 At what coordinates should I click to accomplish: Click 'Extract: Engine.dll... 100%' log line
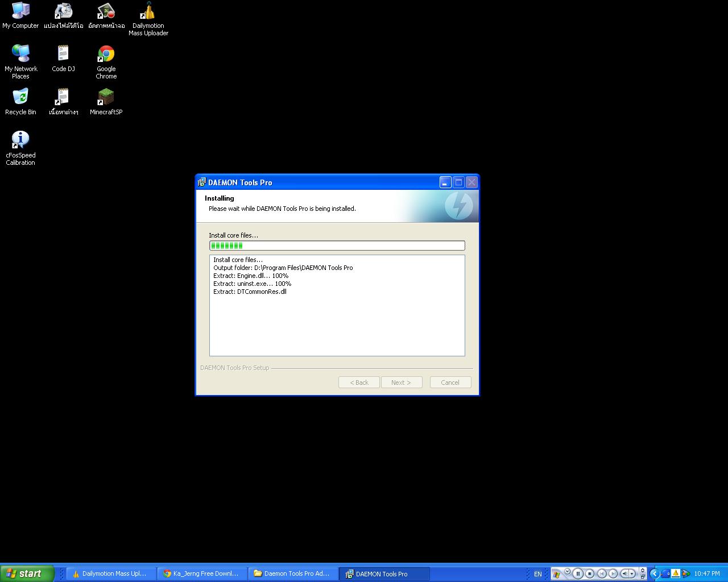click(251, 276)
